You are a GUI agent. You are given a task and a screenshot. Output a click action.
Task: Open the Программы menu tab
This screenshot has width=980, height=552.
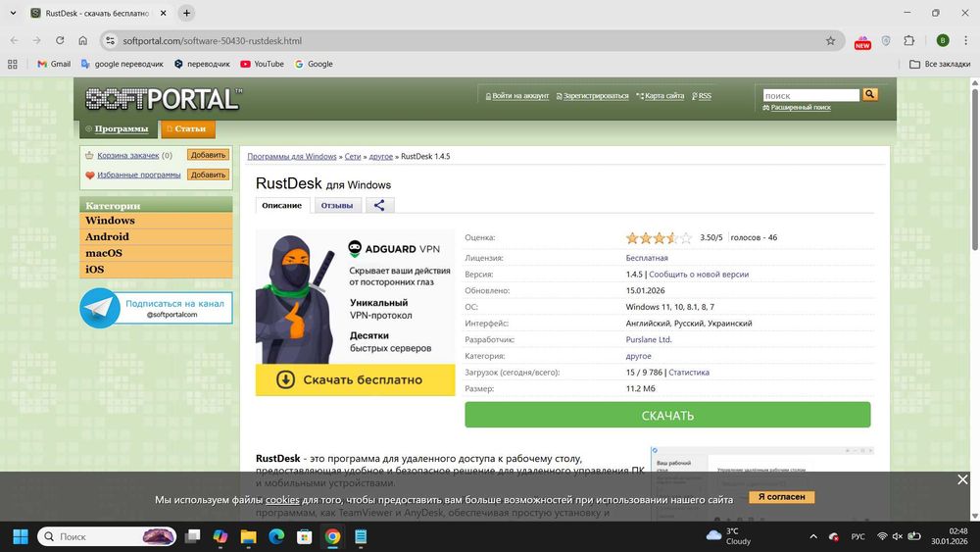118,128
